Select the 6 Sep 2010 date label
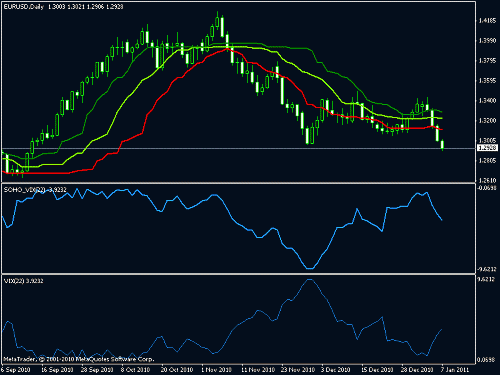The height and width of the screenshot is (375, 500). (x=16, y=370)
